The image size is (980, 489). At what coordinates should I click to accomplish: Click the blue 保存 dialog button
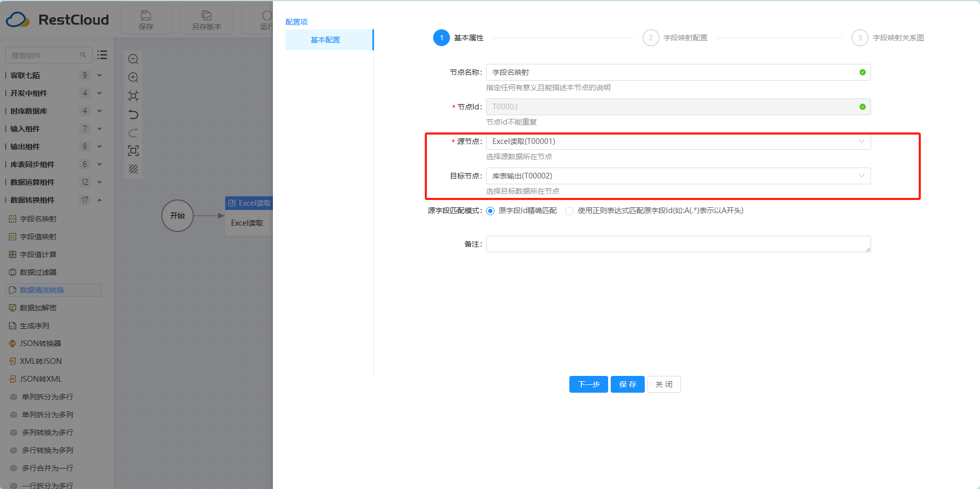(x=627, y=384)
